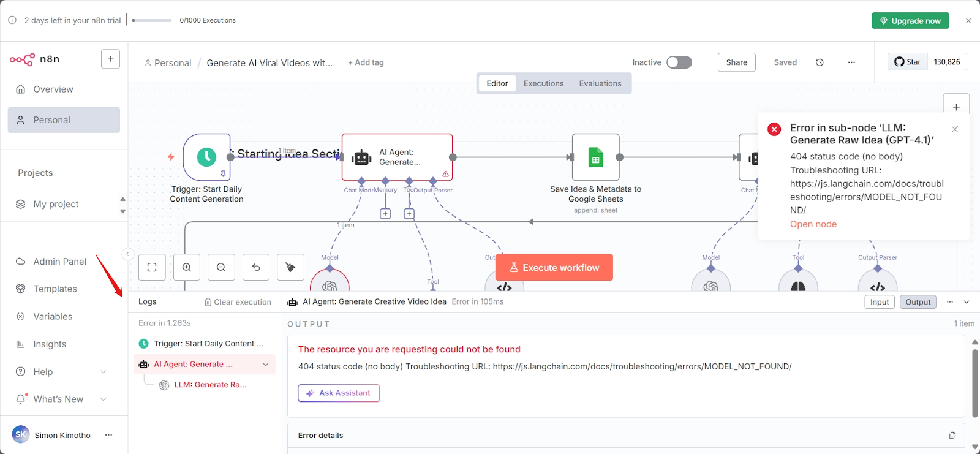Screen dimensions: 980x454
Task: Expand the Help menu chevron
Action: pyautogui.click(x=104, y=372)
